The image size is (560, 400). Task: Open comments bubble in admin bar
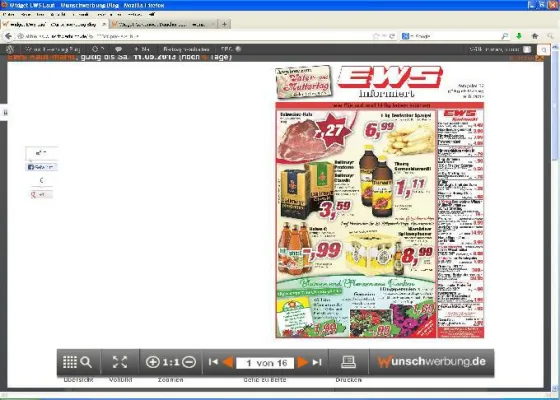click(118, 49)
